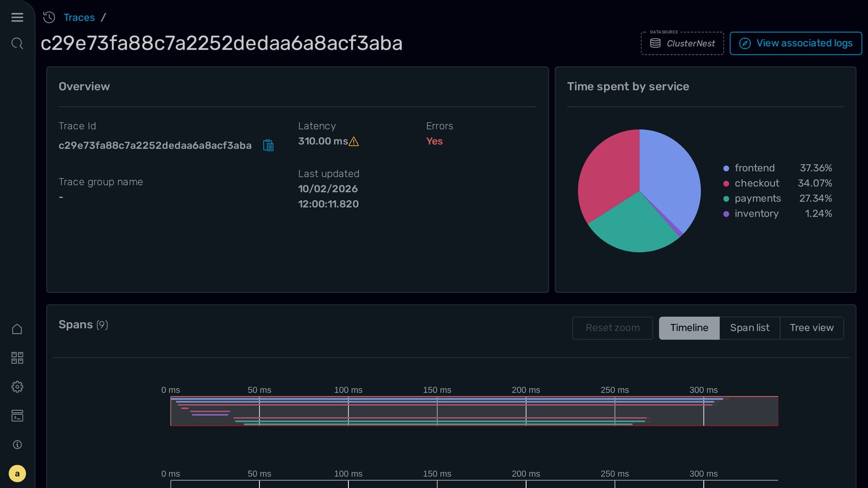This screenshot has height=488, width=868.
Task: Click the span timeline minimap overview
Action: [474, 411]
